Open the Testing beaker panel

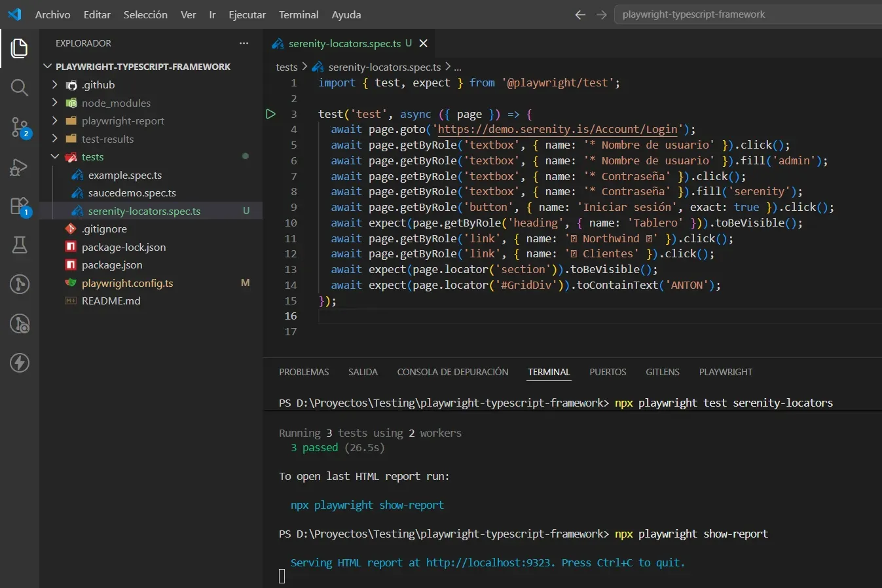click(x=19, y=245)
